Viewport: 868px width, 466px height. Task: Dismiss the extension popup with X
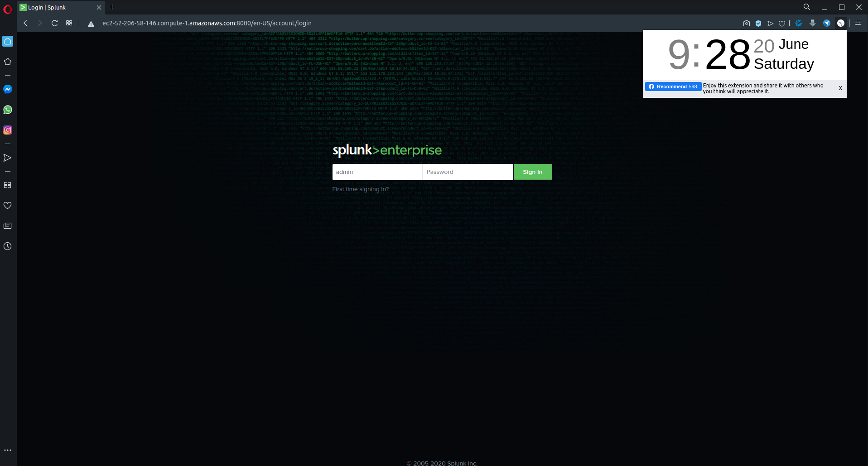(x=840, y=88)
